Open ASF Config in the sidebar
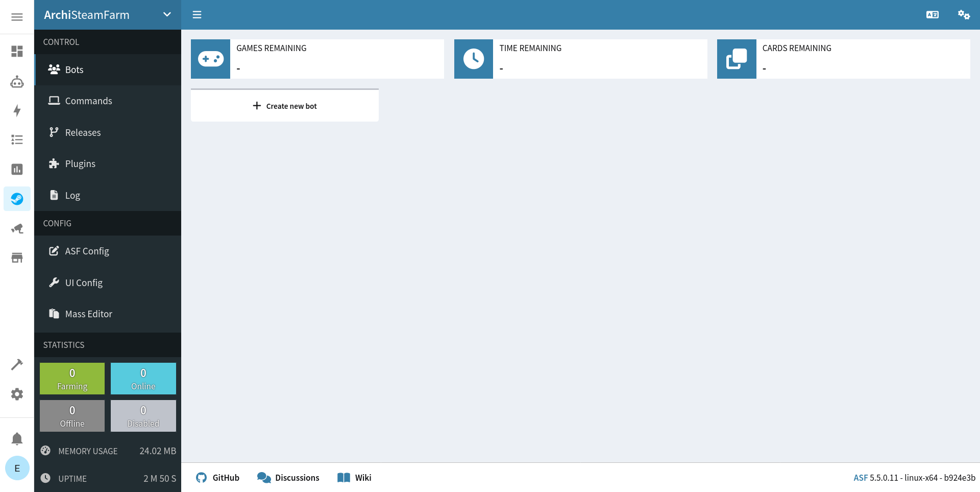 108,251
